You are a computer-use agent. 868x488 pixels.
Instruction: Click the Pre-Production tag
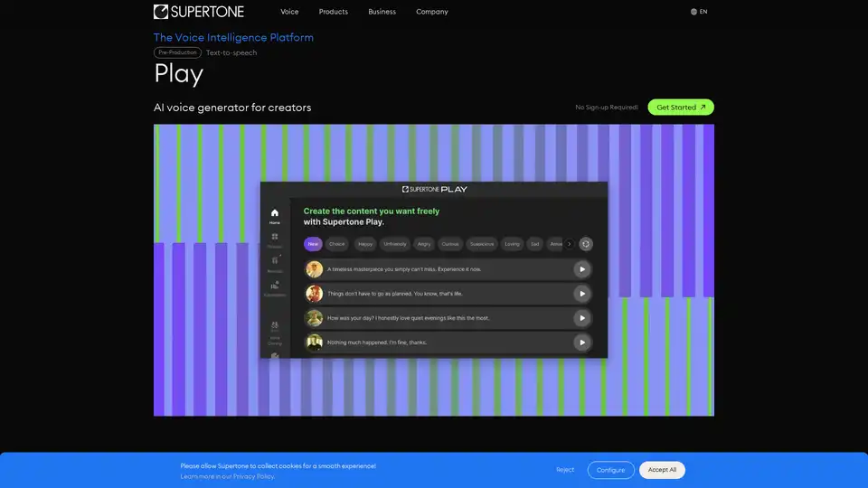tap(177, 52)
